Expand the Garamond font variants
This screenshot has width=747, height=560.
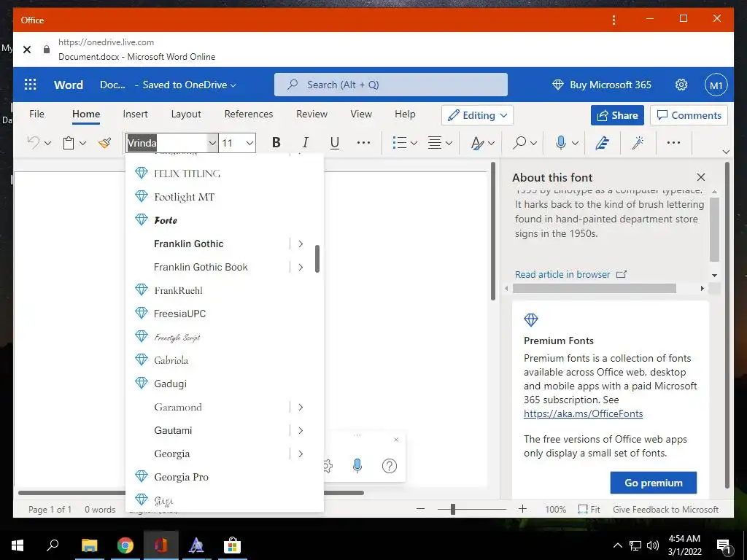301,407
